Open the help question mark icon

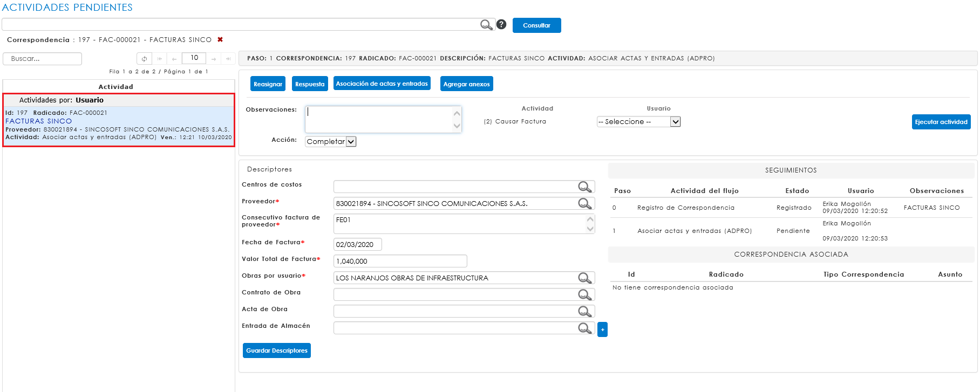point(501,24)
